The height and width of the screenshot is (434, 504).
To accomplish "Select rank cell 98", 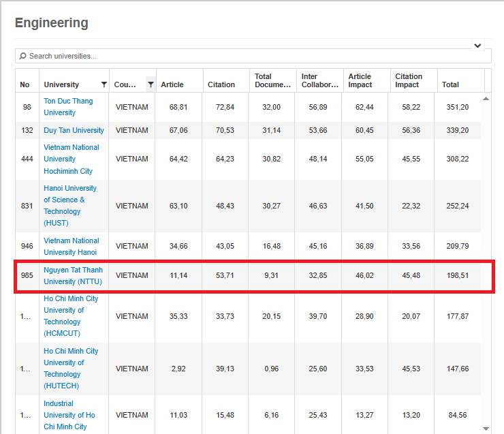I will pos(27,107).
